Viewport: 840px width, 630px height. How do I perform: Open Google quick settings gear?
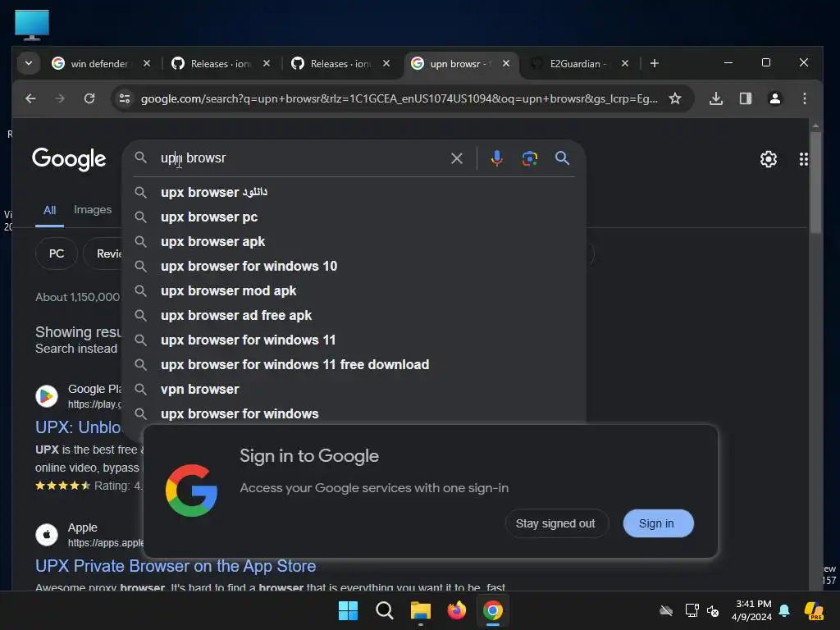(x=768, y=159)
